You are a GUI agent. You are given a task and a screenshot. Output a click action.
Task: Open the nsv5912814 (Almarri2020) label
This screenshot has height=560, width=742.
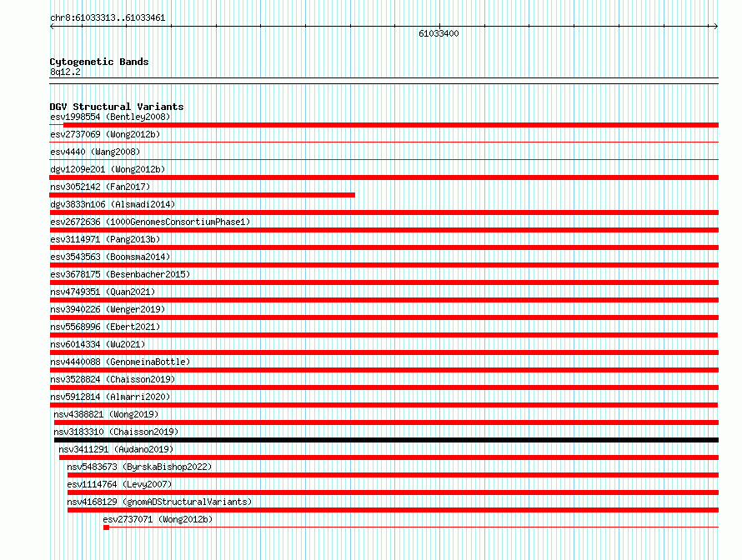coord(110,397)
